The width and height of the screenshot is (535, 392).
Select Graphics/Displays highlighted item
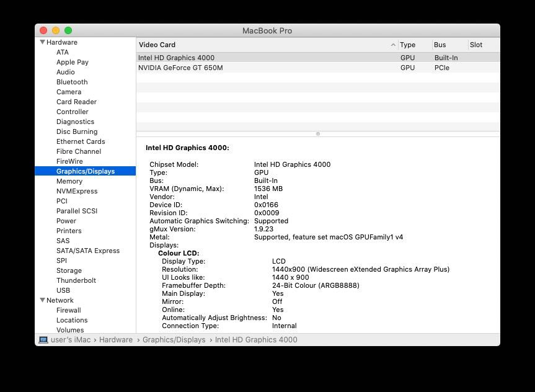click(x=86, y=171)
